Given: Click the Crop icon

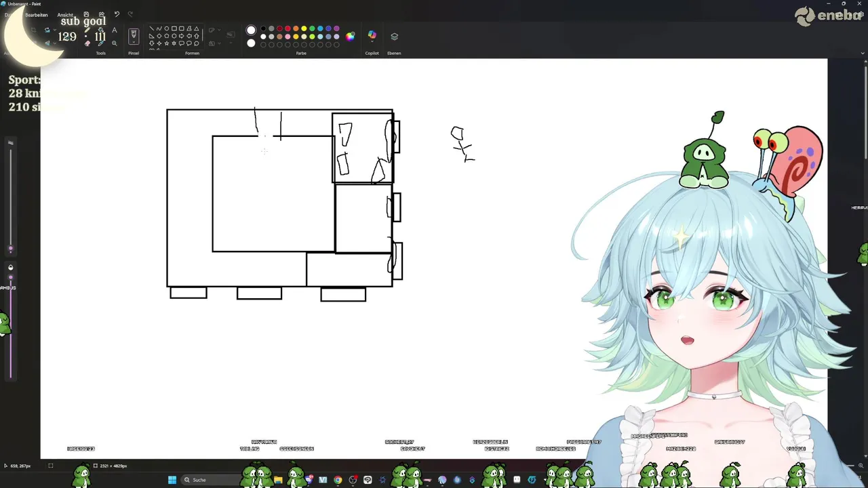Looking at the screenshot, I should [x=33, y=30].
